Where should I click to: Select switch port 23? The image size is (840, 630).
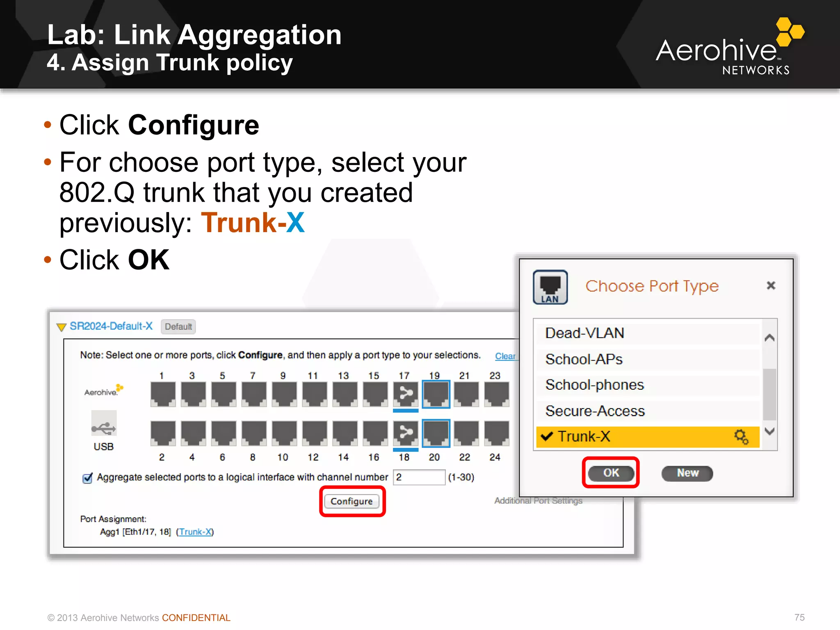coord(497,394)
